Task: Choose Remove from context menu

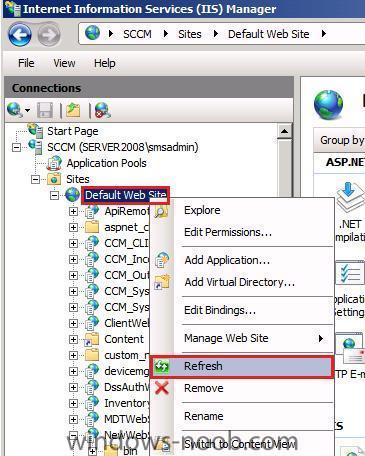Action: click(242, 388)
